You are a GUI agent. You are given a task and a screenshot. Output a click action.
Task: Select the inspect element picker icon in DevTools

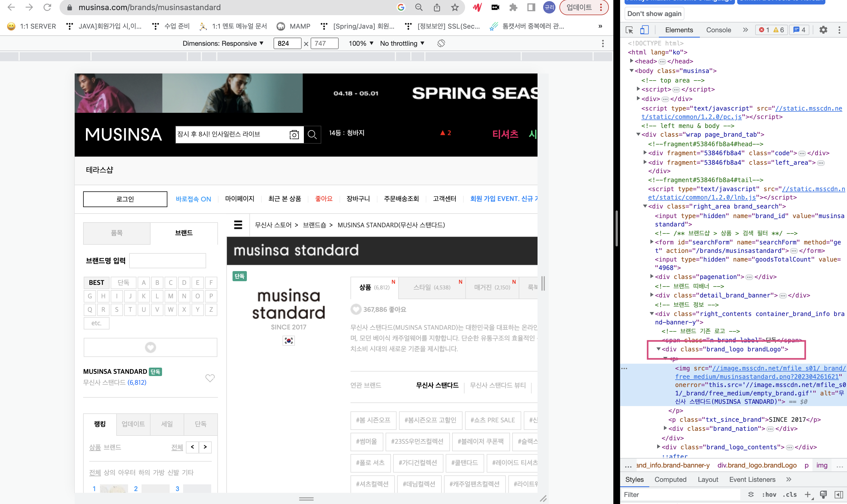(629, 30)
